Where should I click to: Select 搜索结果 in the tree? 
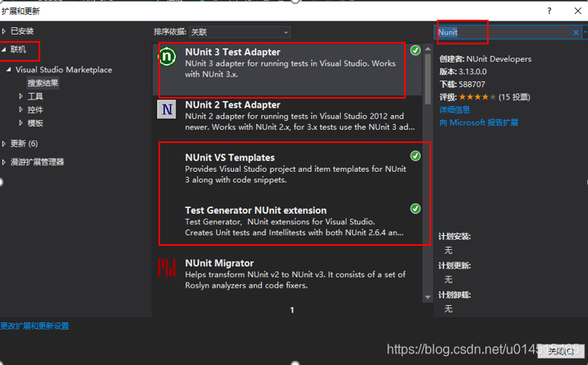tap(43, 83)
